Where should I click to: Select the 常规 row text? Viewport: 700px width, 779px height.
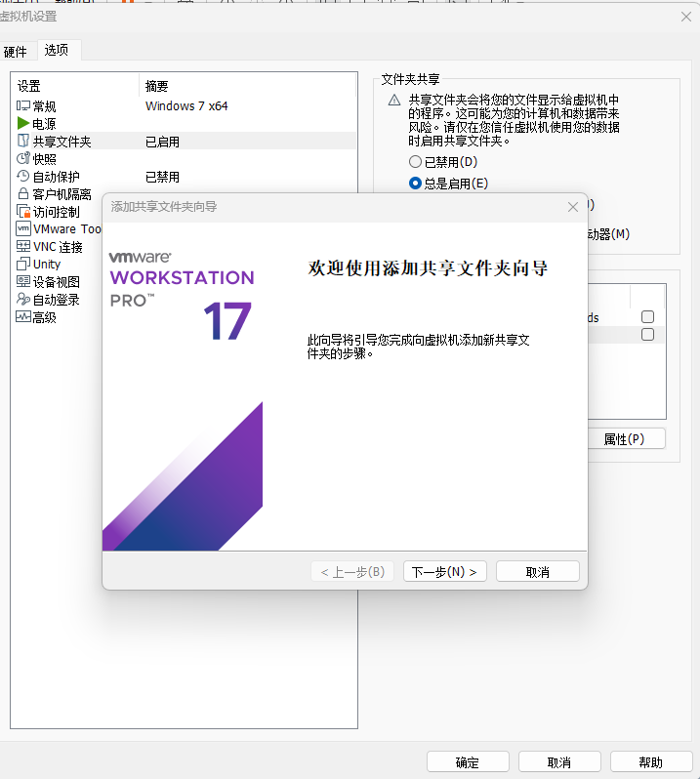[44, 106]
